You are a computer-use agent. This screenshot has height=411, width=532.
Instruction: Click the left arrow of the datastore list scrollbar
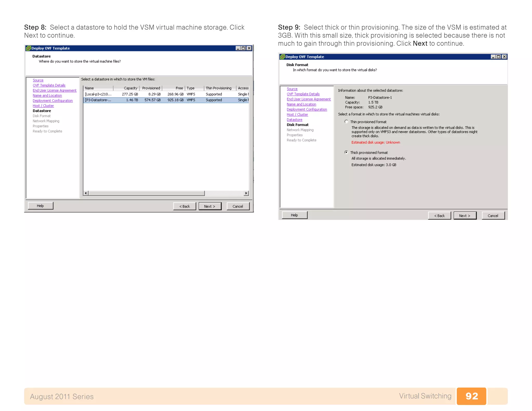(x=86, y=193)
